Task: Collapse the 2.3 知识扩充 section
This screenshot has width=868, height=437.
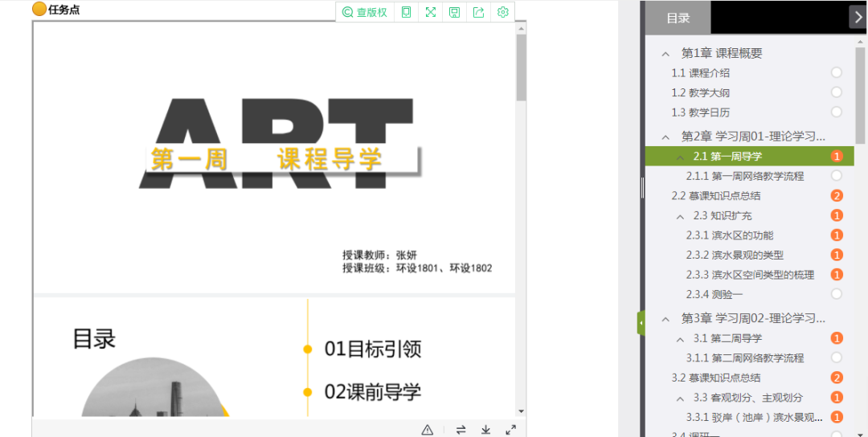Action: click(x=681, y=216)
